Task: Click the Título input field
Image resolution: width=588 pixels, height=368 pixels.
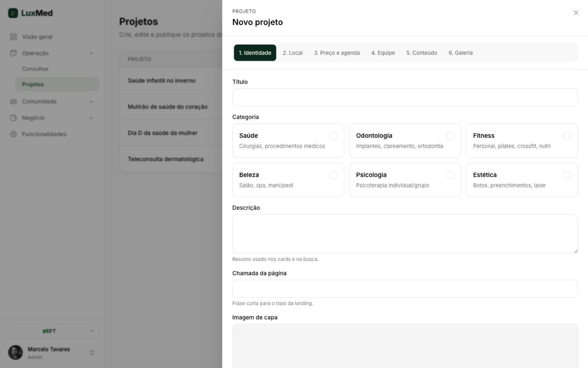Action: click(x=405, y=98)
